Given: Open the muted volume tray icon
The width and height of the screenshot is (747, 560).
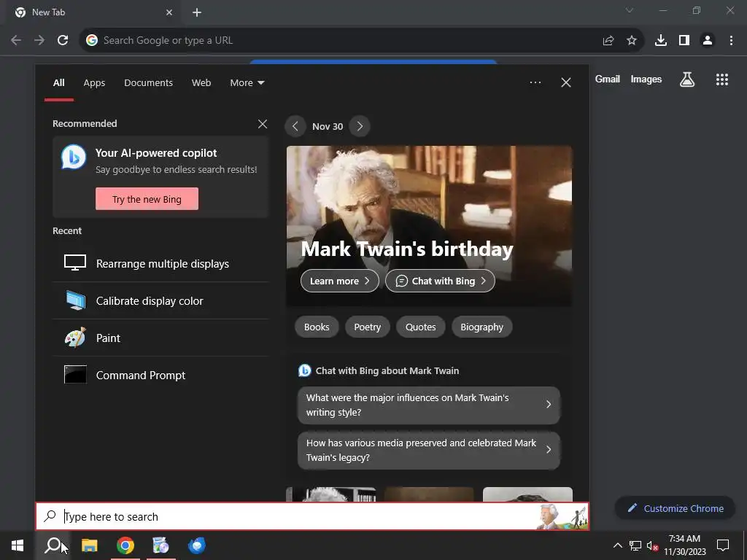Looking at the screenshot, I should pos(652,545).
